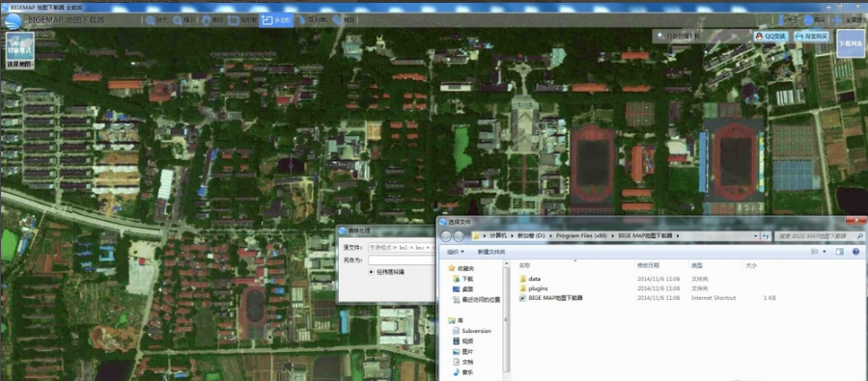Open 最近访问的位置 in the sidebar
The image size is (868, 381).
(476, 300)
